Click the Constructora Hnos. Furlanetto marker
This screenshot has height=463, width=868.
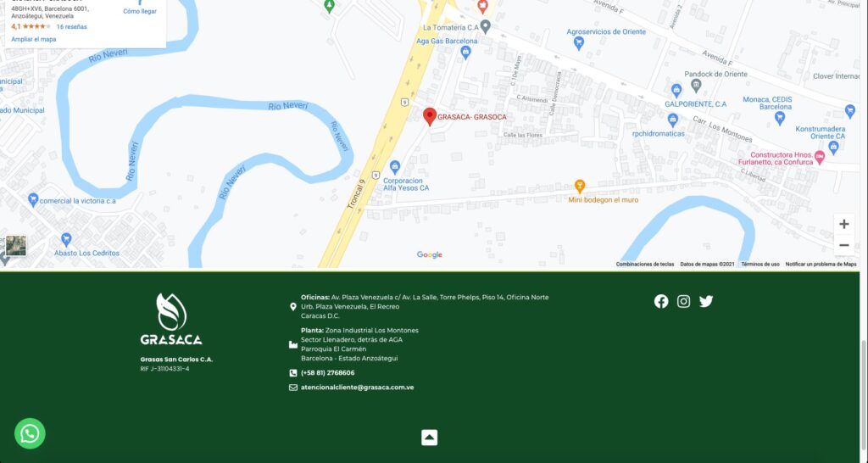pos(820,157)
